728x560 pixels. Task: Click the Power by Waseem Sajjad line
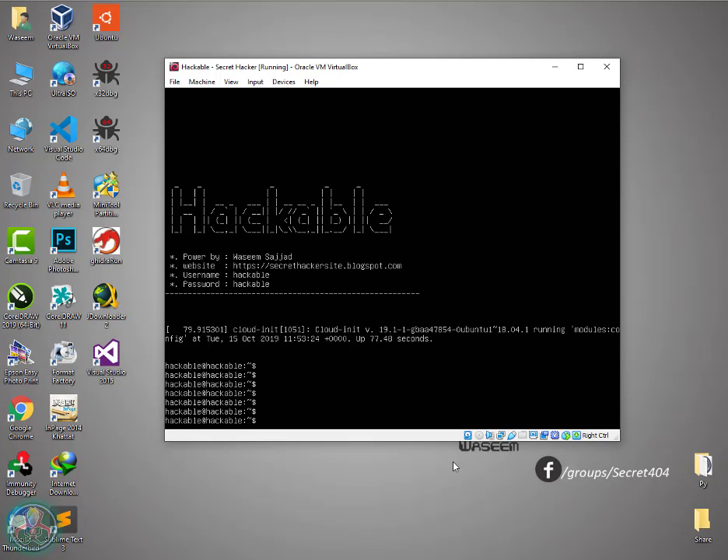point(231,257)
